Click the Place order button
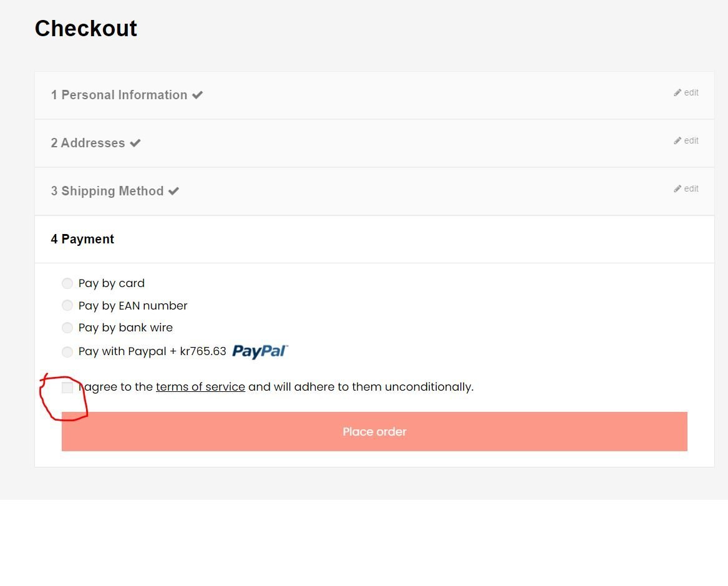728x586 pixels. click(374, 431)
